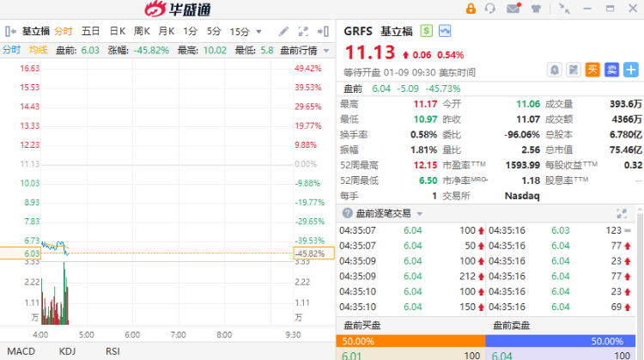Toggle the 均线 average line legend
This screenshot has width=644, height=360.
(x=38, y=50)
